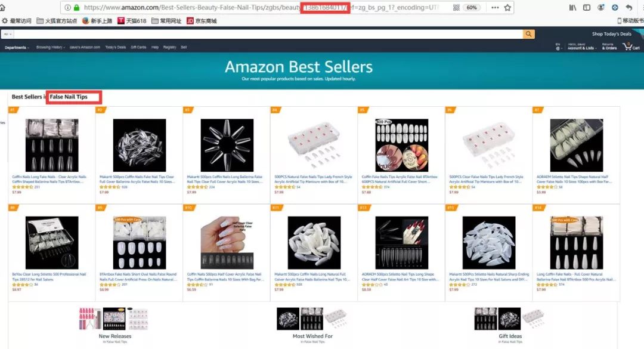Click the undo arrow toolbar icon
This screenshot has width=644, height=349.
pyautogui.click(x=629, y=7)
